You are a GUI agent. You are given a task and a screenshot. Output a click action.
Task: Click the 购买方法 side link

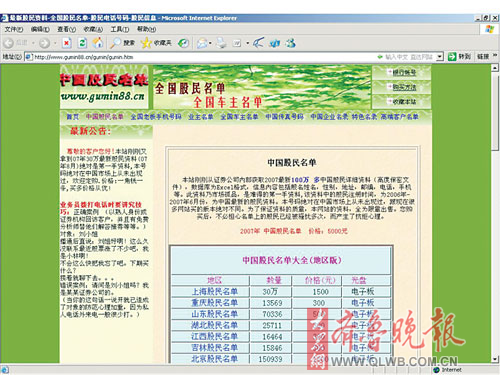point(404,87)
